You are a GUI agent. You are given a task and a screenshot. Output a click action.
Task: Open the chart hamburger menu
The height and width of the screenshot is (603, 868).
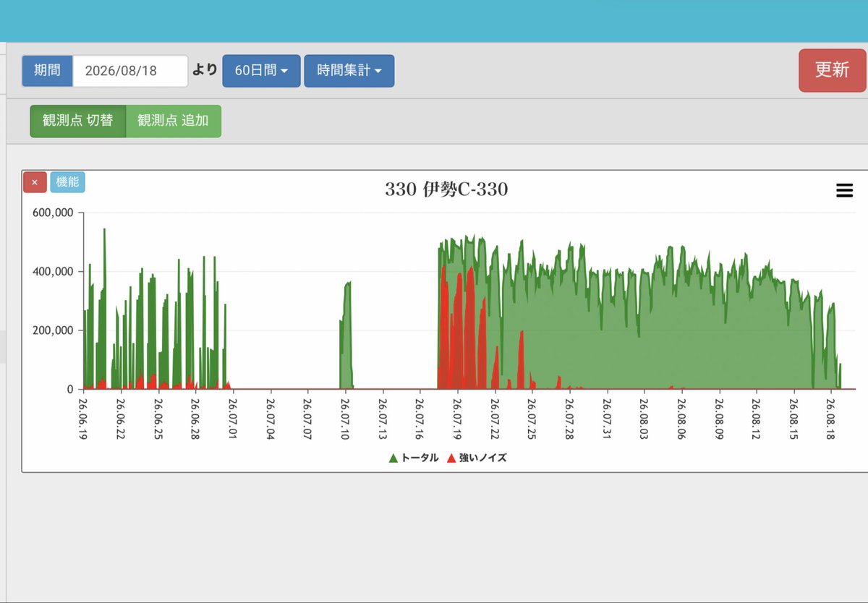pyautogui.click(x=844, y=190)
